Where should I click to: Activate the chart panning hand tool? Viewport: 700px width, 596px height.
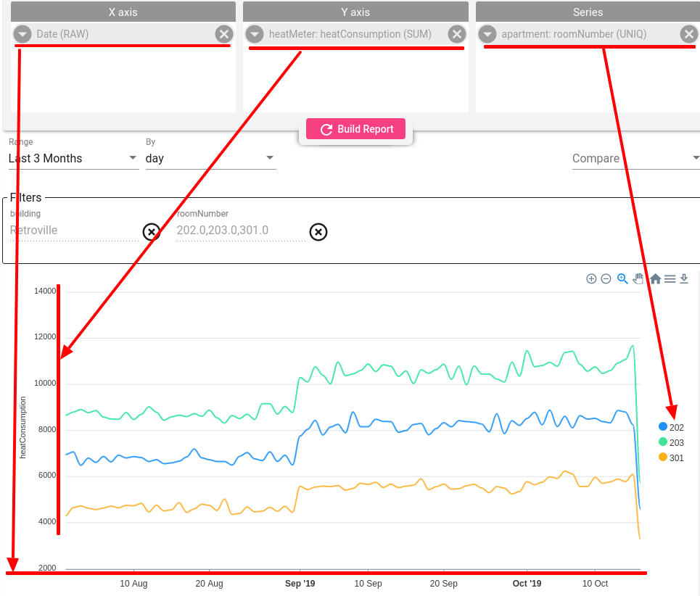[638, 279]
